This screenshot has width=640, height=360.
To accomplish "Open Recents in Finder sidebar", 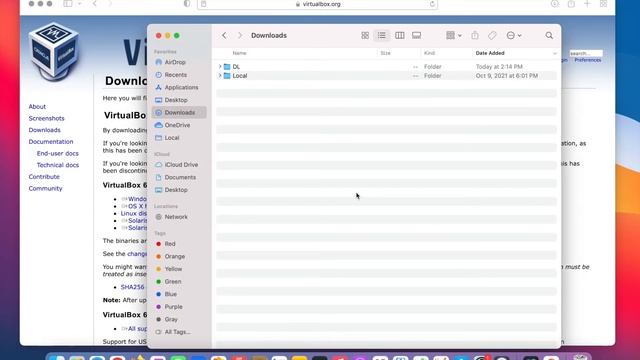I will pos(176,75).
